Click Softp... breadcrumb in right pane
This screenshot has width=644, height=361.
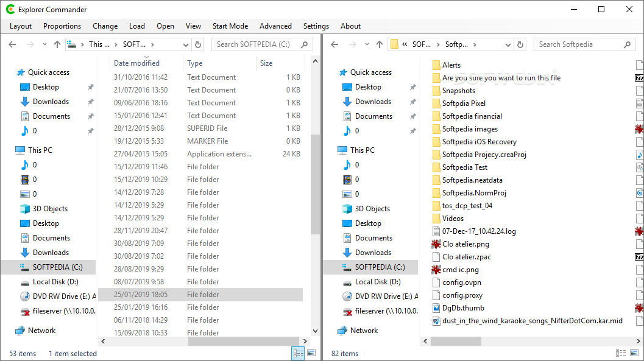point(456,44)
